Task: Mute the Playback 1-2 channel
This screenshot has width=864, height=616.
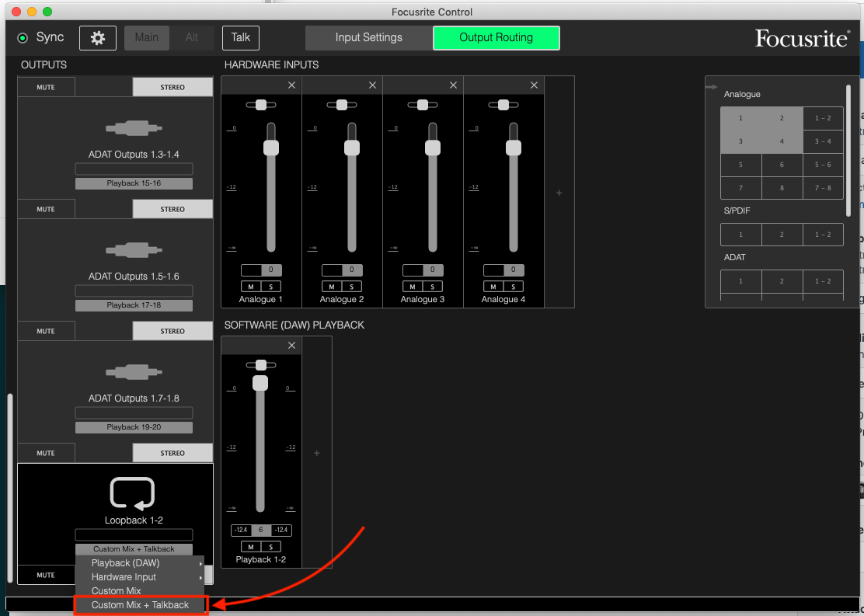Action: [x=251, y=547]
